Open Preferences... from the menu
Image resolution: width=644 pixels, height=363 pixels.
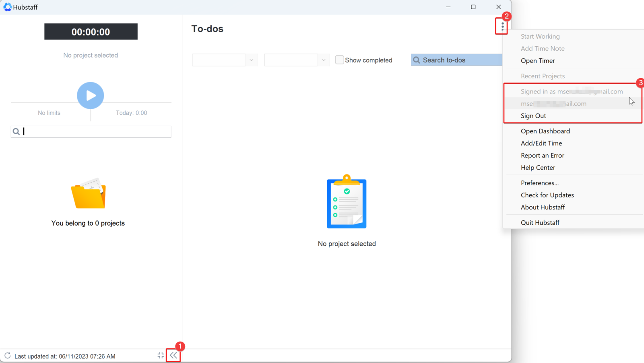[x=540, y=183]
